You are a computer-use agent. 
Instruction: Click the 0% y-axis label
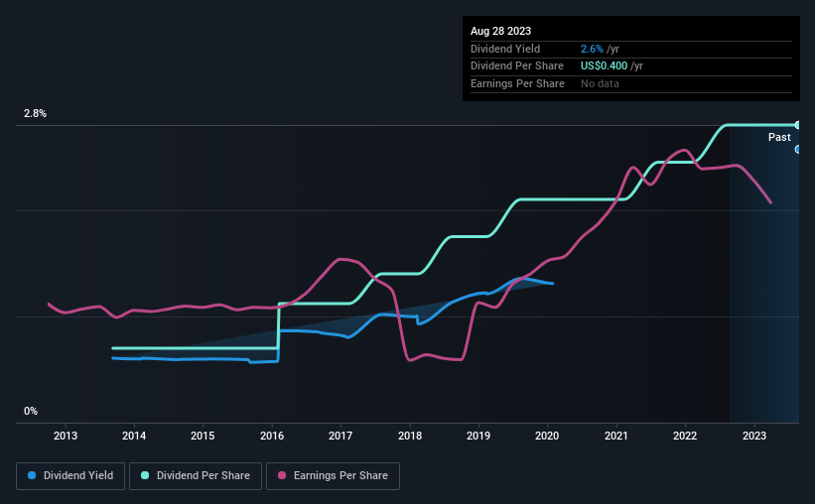point(31,411)
